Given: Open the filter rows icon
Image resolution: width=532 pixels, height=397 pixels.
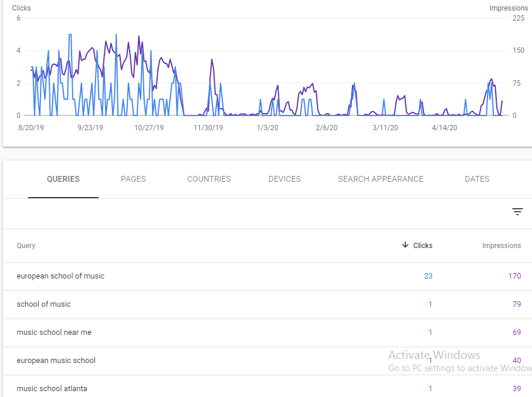Looking at the screenshot, I should (x=517, y=212).
